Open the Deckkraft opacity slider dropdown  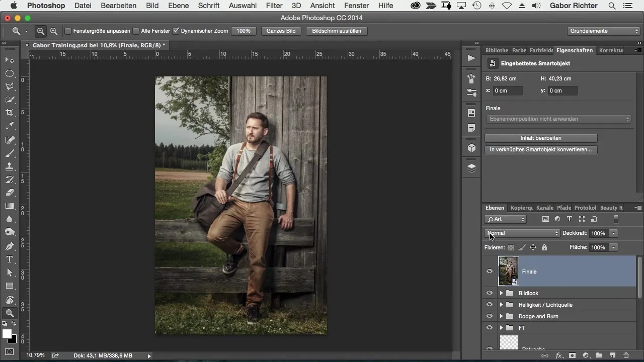point(613,233)
